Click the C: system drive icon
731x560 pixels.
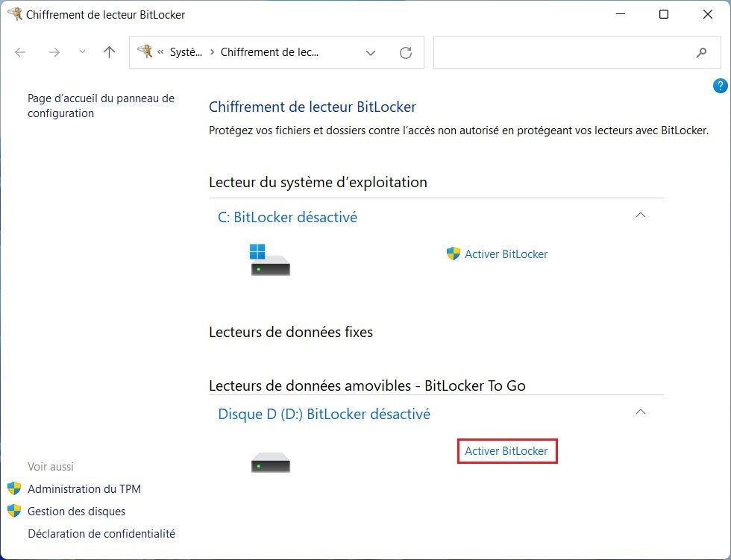[x=269, y=261]
